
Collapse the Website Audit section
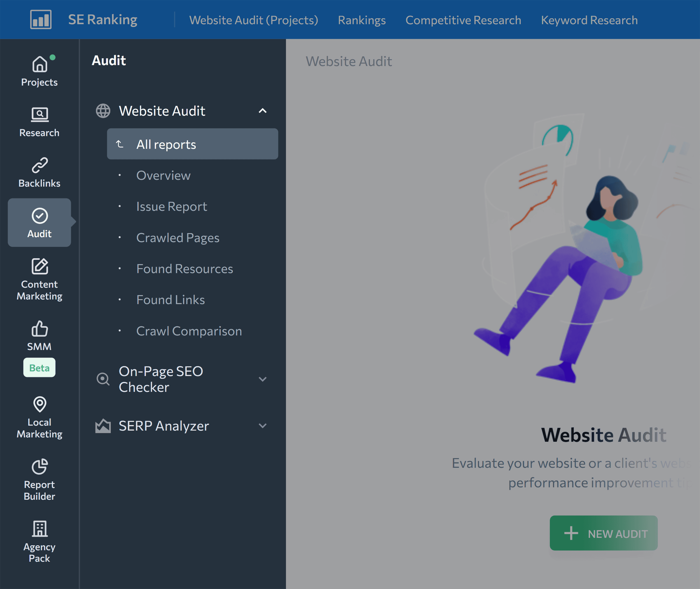263,111
